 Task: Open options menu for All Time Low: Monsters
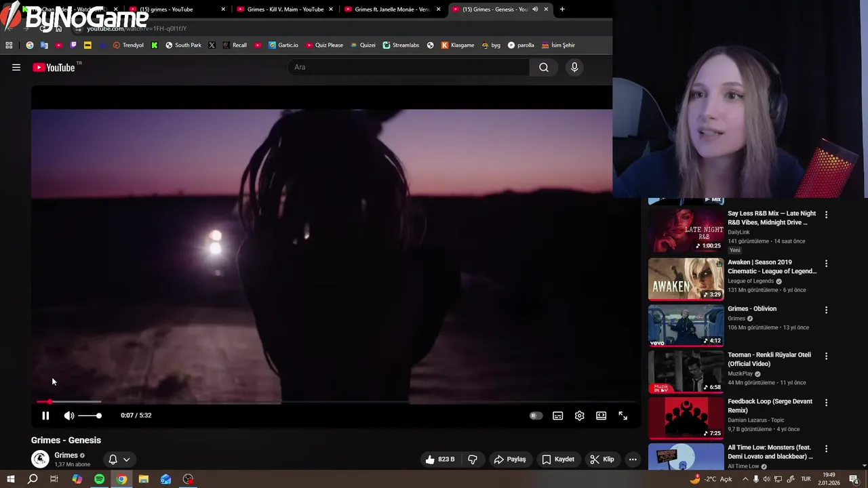826,449
